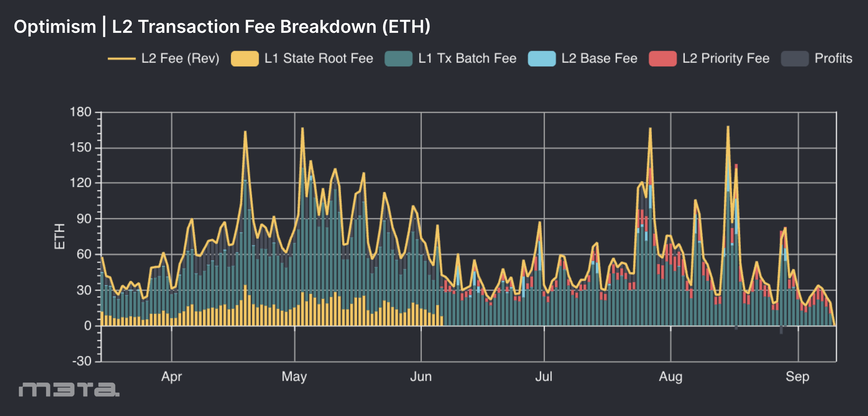Hide the Profits series via its label
This screenshot has width=868, height=416.
pyautogui.click(x=833, y=59)
